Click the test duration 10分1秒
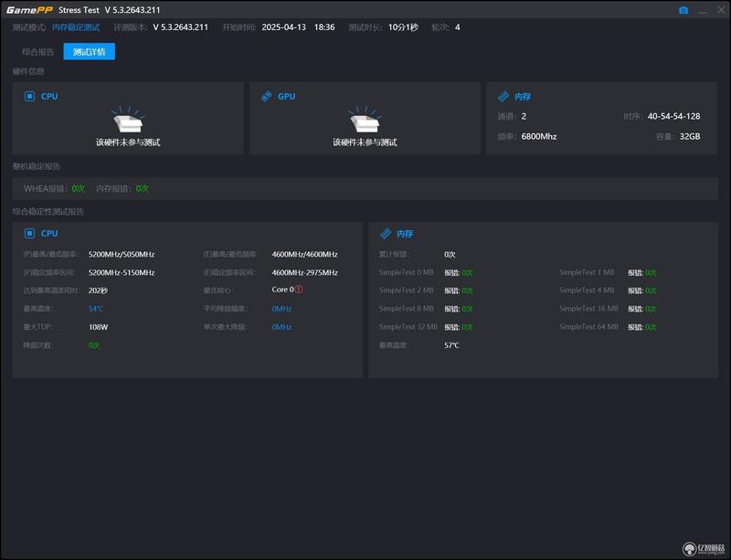This screenshot has height=560, width=731. point(403,27)
